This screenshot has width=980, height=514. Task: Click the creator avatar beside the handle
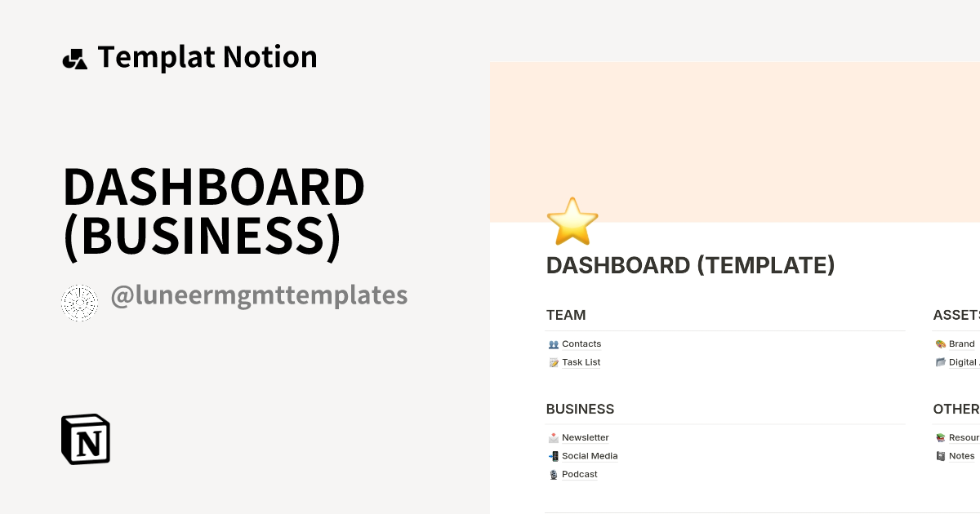(79, 302)
